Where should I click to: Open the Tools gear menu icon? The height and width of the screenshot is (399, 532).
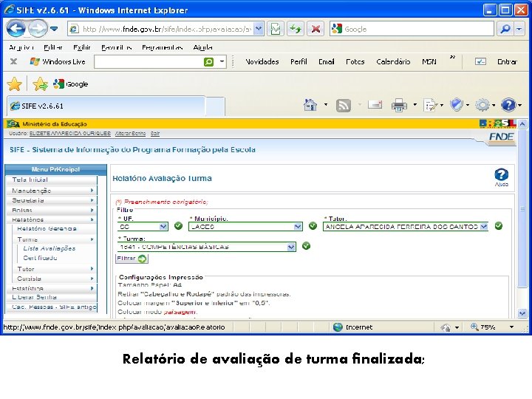point(482,105)
